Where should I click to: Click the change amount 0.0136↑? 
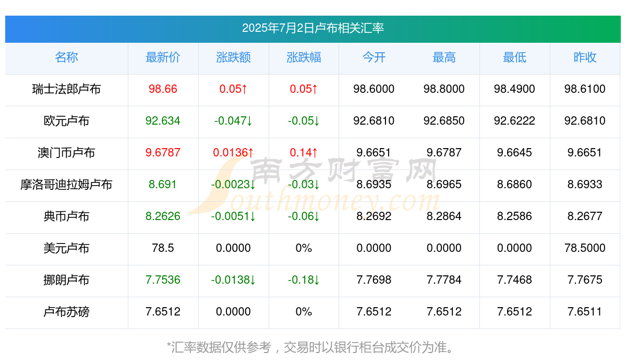tap(233, 153)
